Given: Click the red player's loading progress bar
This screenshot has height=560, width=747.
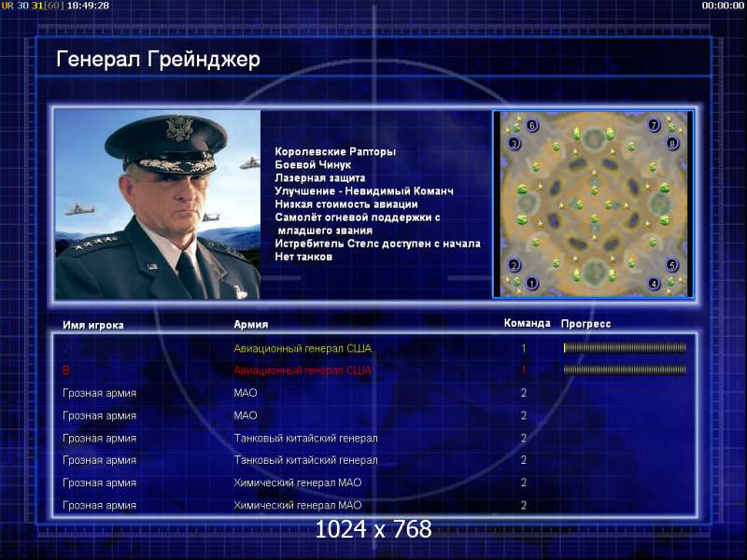Looking at the screenshot, I should point(625,370).
